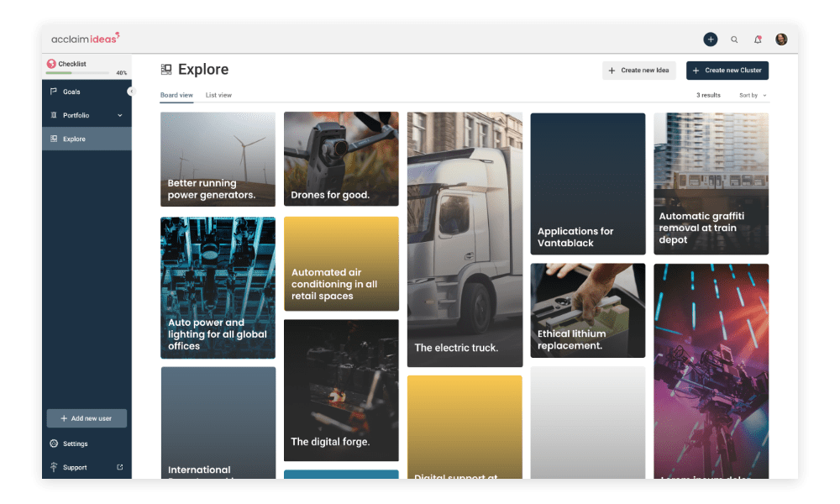
Task: Open Auto power and lighting card
Action: pyautogui.click(x=218, y=287)
